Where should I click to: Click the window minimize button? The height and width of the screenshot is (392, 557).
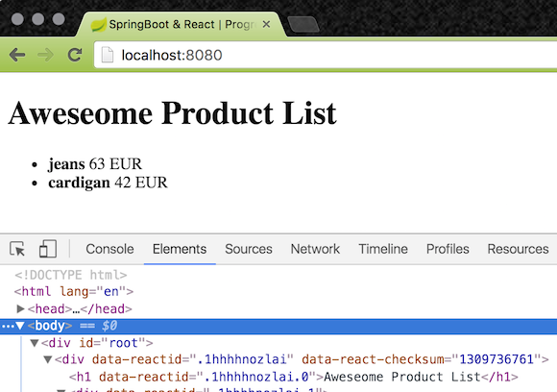click(38, 18)
